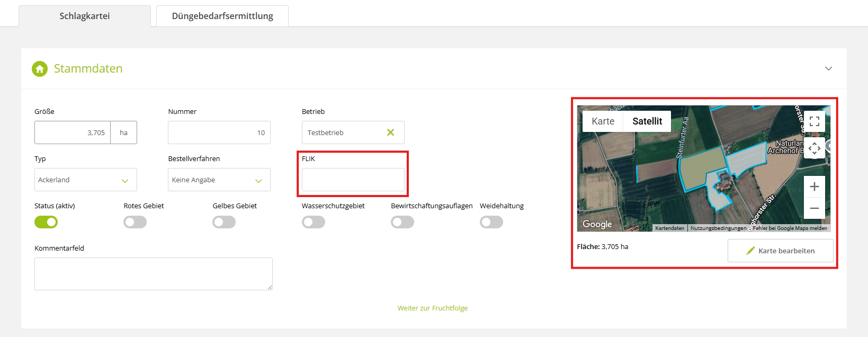Zoom in on the map with plus
The width and height of the screenshot is (868, 337).
pyautogui.click(x=814, y=187)
